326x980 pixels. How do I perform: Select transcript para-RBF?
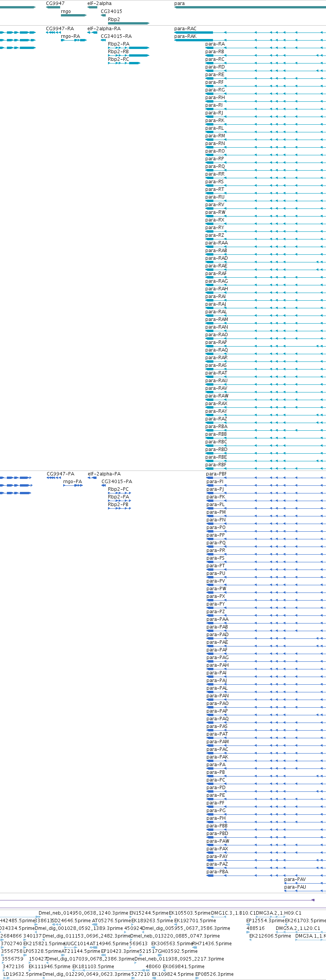click(216, 465)
